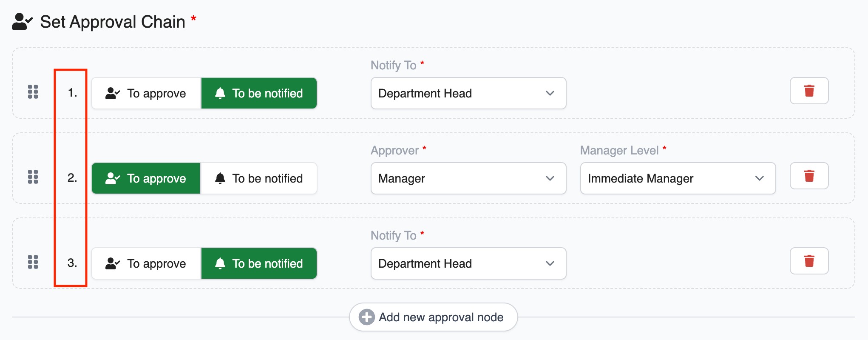Delete approval node 3 with trash icon

click(x=809, y=261)
